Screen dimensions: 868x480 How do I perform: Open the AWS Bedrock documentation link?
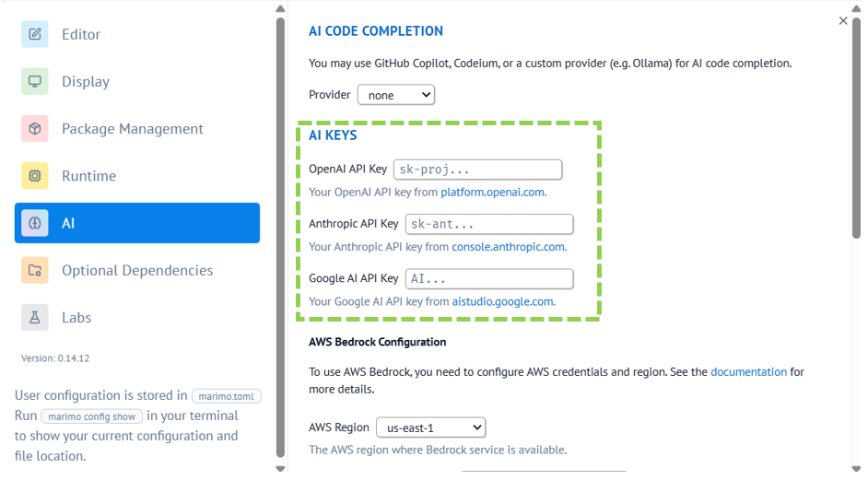[748, 372]
